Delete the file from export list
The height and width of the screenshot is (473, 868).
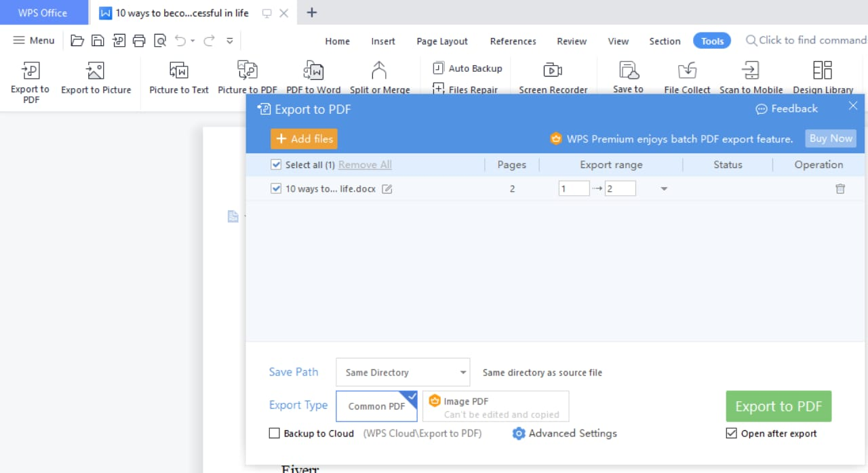point(840,189)
